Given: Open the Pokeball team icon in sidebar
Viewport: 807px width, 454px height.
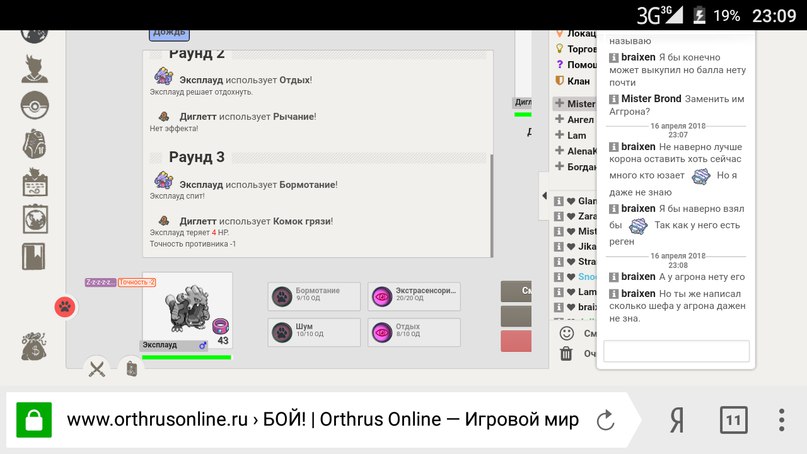Looking at the screenshot, I should click(34, 106).
